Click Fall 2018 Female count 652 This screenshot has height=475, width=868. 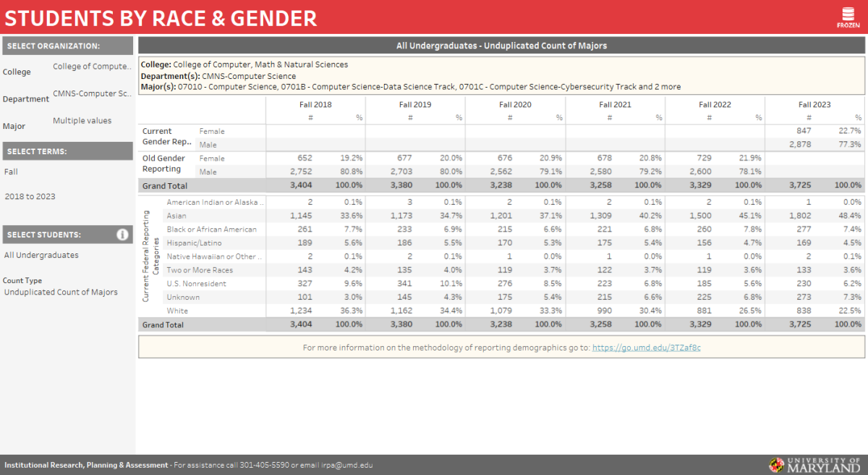[305, 158]
